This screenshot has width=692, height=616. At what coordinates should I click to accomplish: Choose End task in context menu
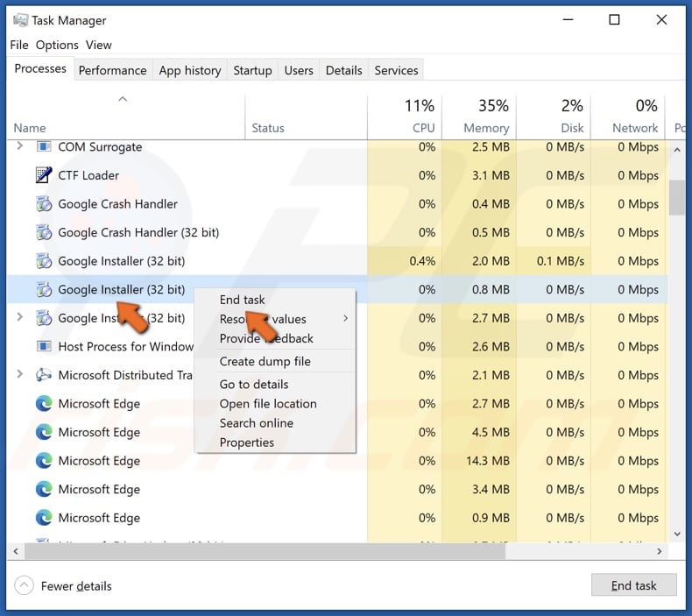[x=243, y=300]
